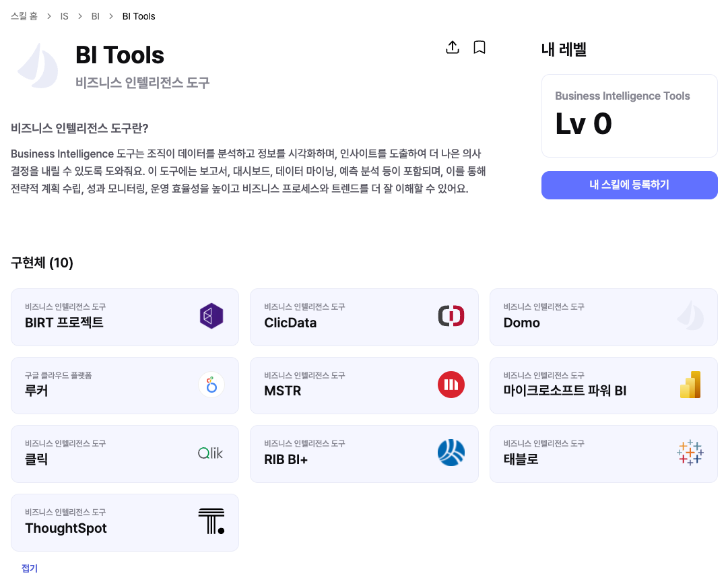Screen dimensions: 728x588
Task: Navigate to BI breadcrumb level
Action: click(x=96, y=16)
